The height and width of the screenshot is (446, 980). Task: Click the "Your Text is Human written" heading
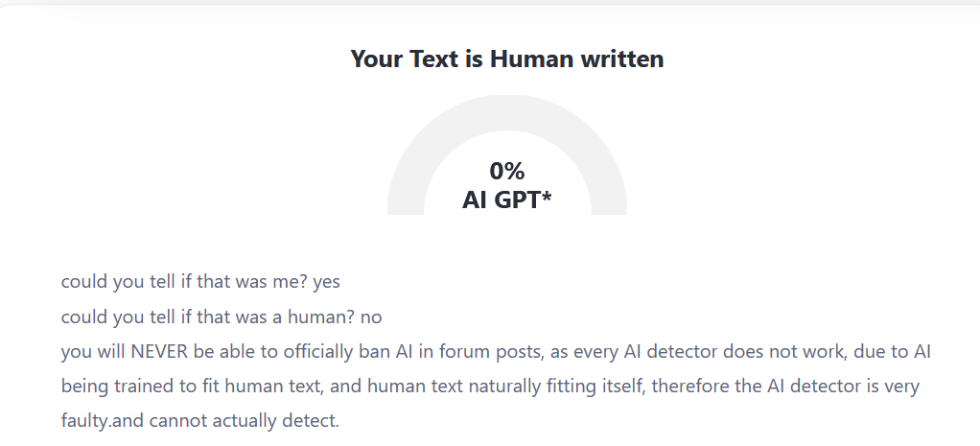pos(506,59)
